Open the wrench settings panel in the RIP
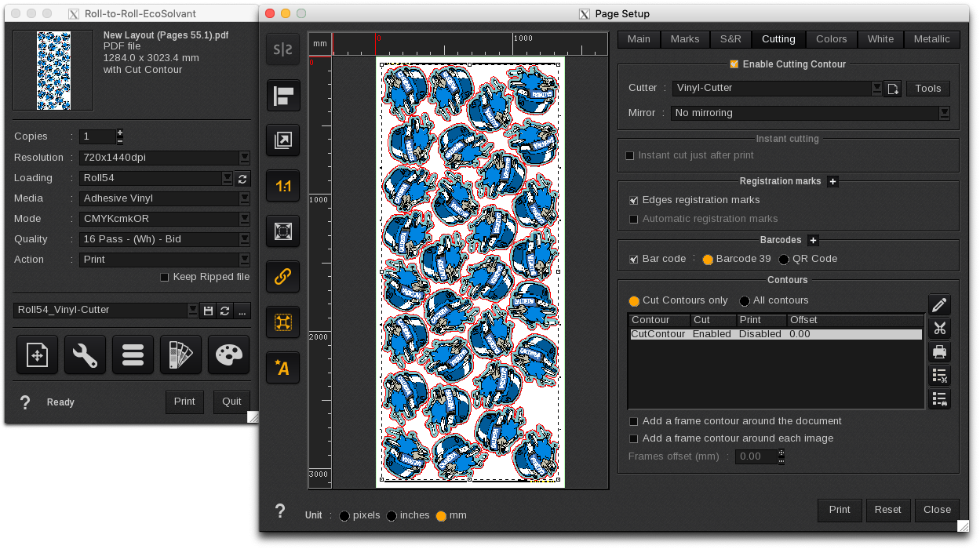 [83, 354]
